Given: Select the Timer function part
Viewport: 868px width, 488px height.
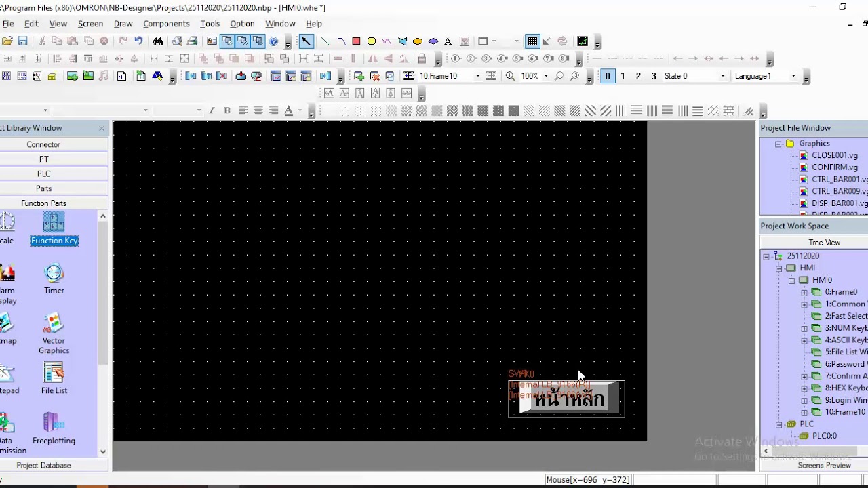Looking at the screenshot, I should [x=54, y=279].
